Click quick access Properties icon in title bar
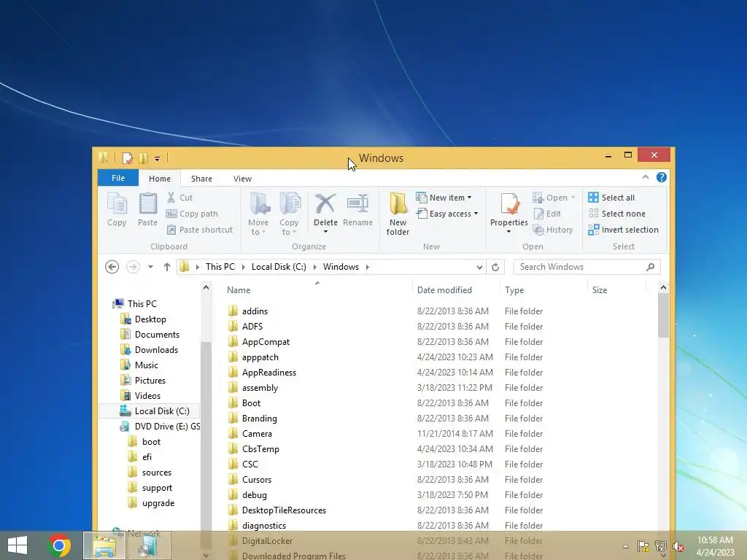Screen dimensions: 747x560 127,157
